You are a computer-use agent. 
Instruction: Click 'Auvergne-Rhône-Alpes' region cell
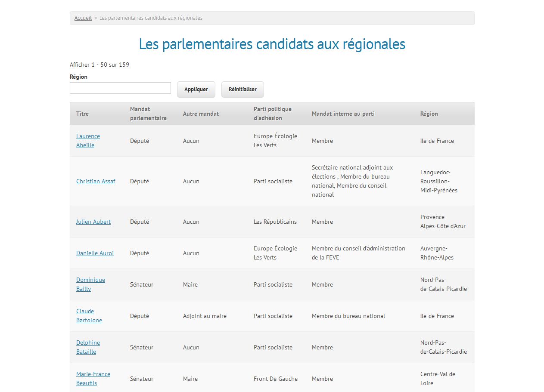(x=437, y=253)
